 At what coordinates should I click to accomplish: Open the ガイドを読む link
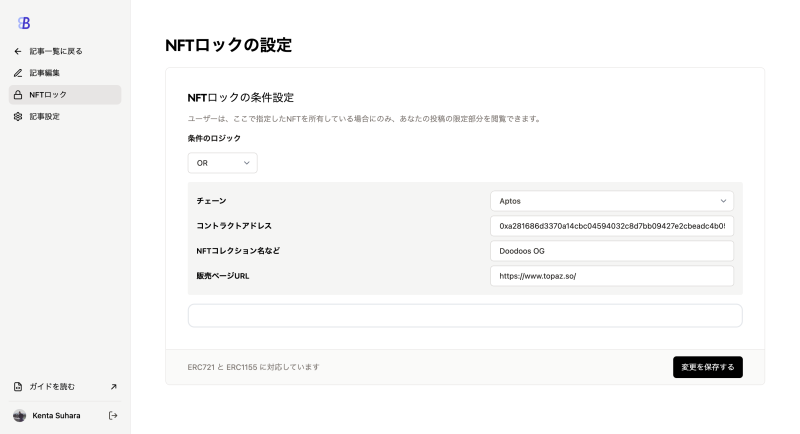52,387
